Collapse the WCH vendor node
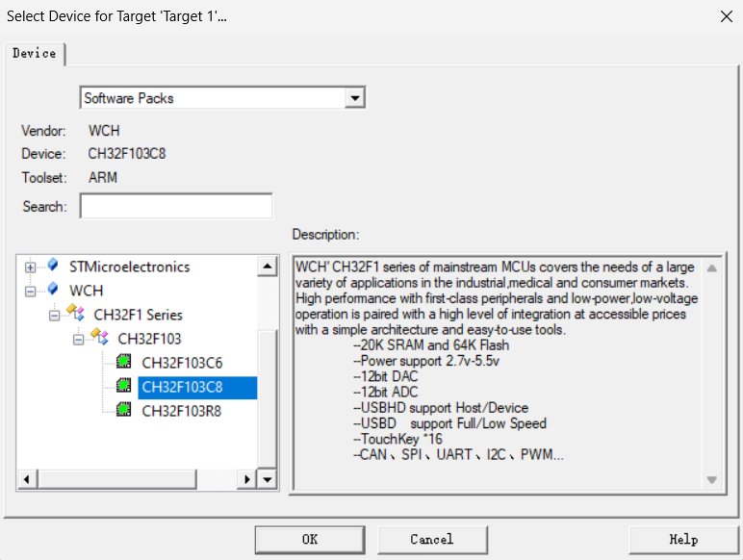The width and height of the screenshot is (743, 560). (31, 291)
